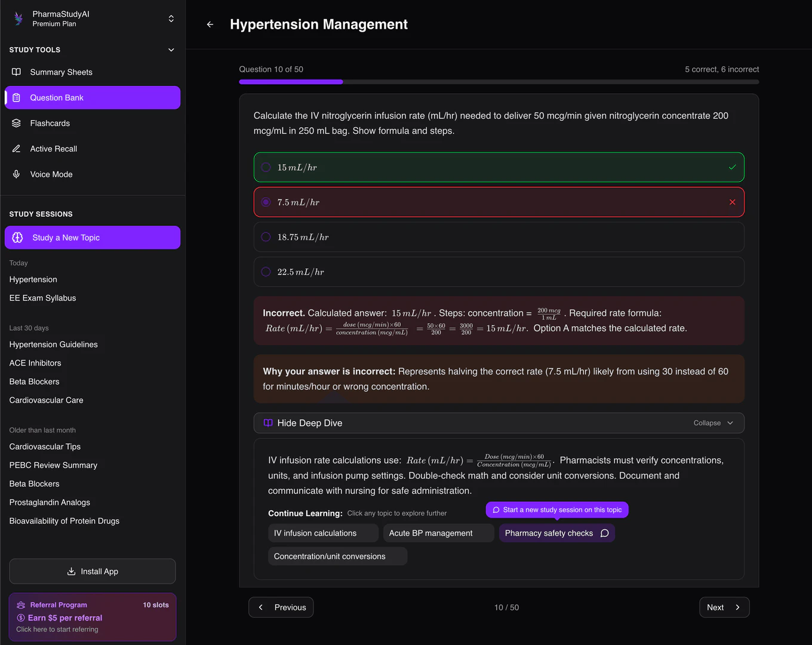Activate Voice Mode

51,174
